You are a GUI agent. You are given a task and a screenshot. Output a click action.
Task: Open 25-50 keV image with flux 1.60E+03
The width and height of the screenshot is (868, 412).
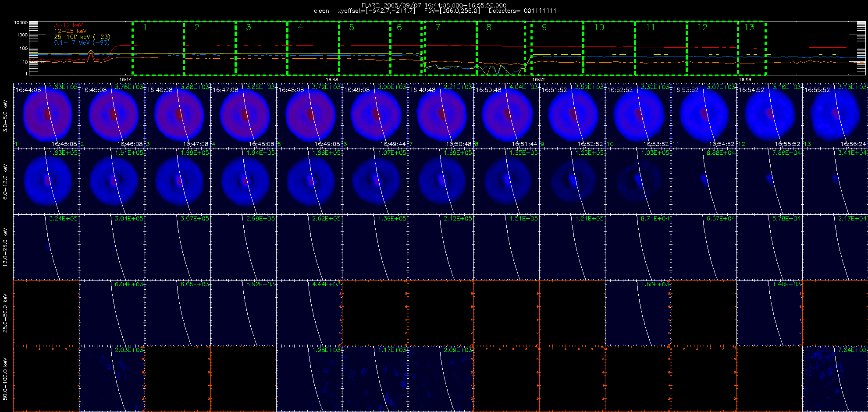[x=638, y=313]
